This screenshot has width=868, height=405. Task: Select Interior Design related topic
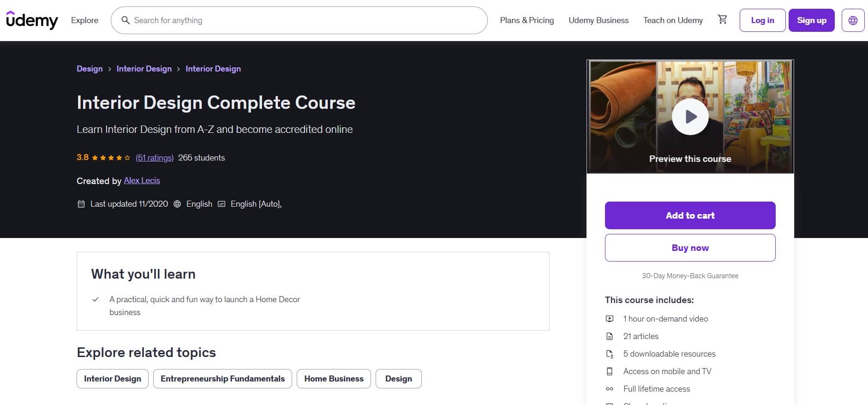click(113, 379)
